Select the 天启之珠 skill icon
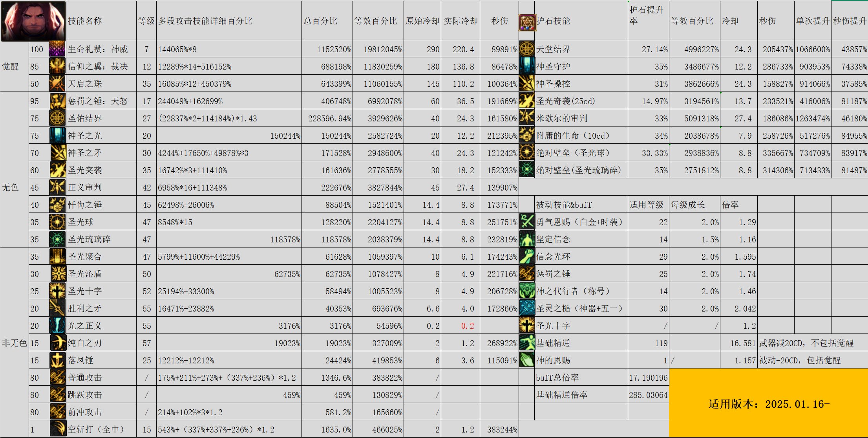This screenshot has height=438, width=868. (57, 84)
